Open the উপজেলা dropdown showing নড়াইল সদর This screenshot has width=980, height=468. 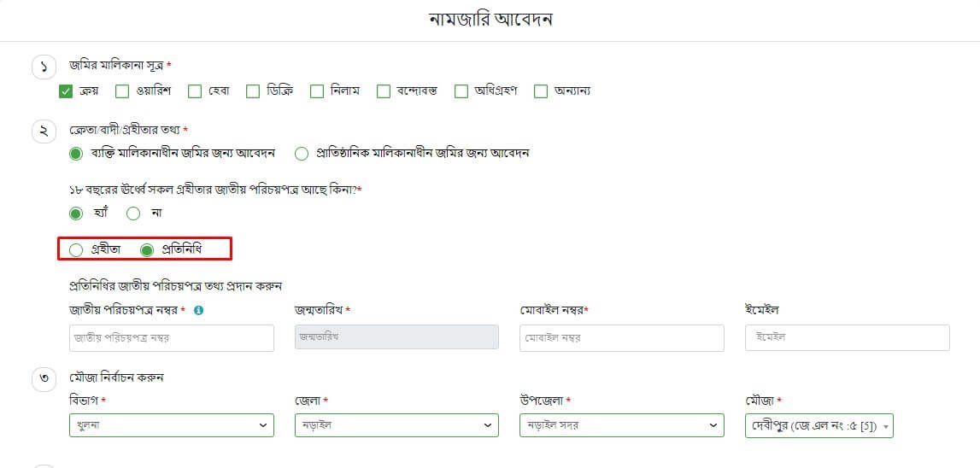click(x=621, y=425)
